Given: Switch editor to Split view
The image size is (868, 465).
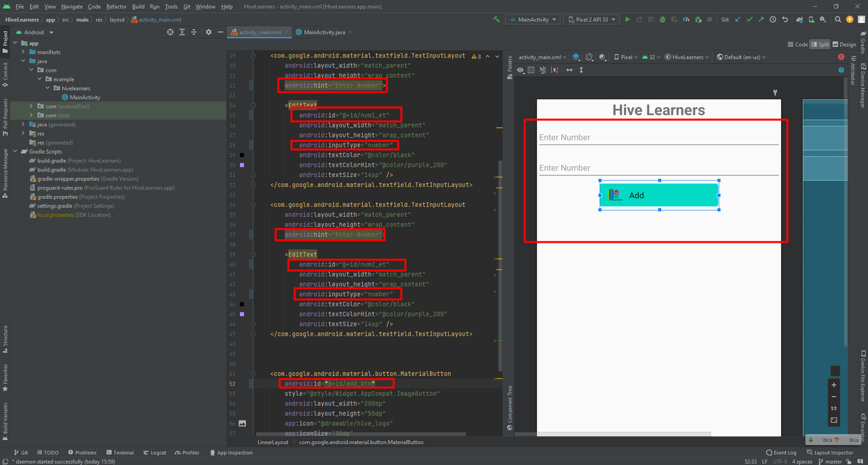Looking at the screenshot, I should [820, 44].
